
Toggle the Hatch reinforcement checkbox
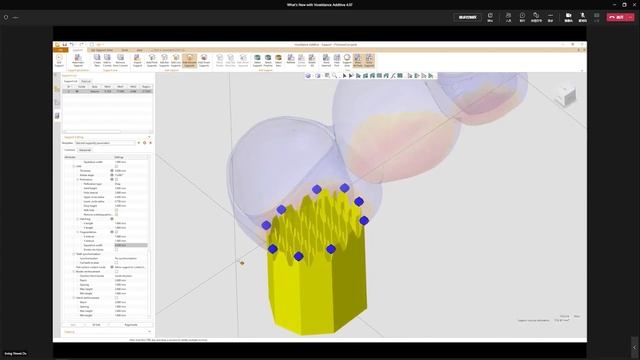point(117,298)
